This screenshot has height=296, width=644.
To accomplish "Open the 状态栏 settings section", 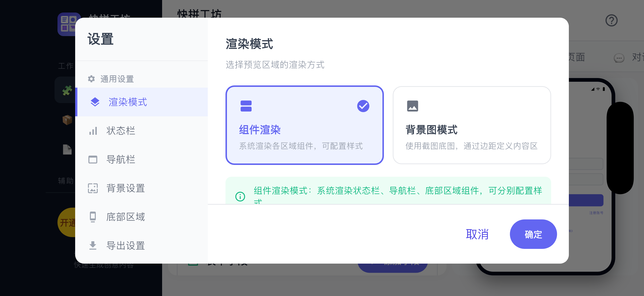I will 121,131.
